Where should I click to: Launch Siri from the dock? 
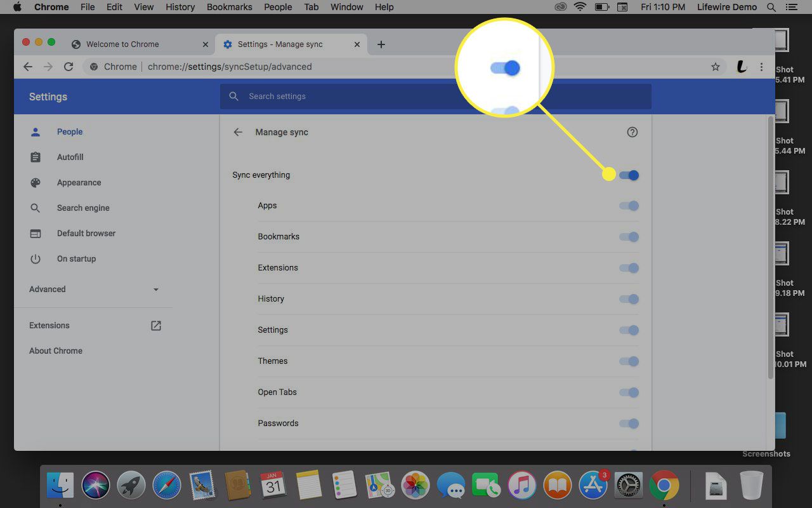[x=96, y=486]
